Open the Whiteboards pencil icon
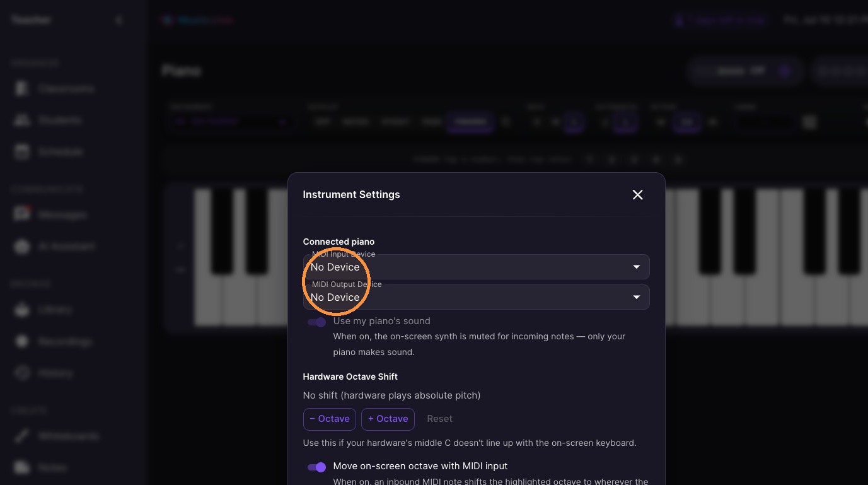 [22, 436]
